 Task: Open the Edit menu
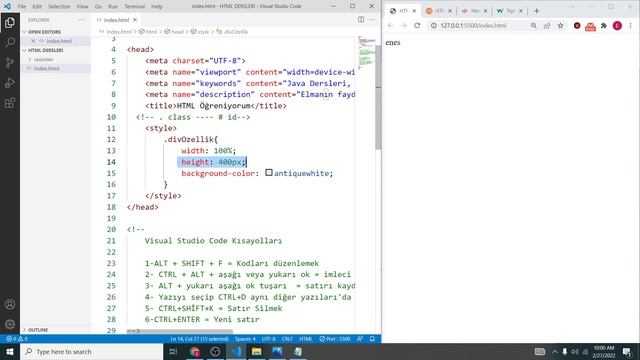[37, 7]
